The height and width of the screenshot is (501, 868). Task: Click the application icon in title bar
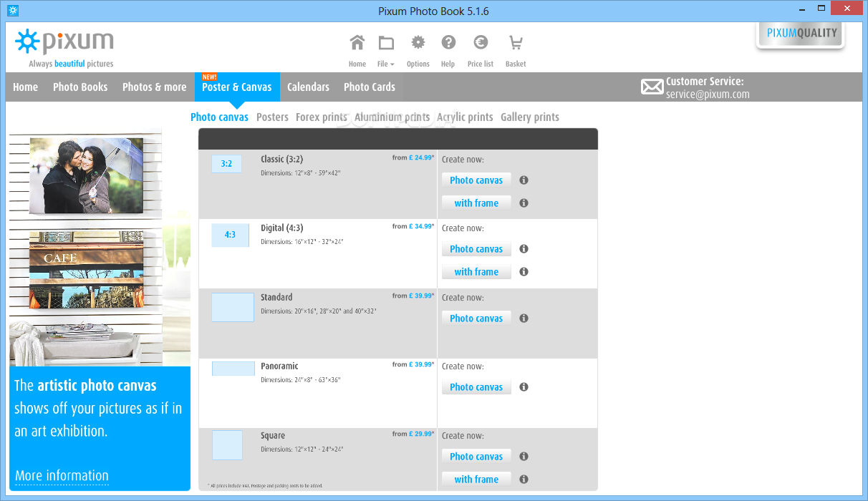[13, 11]
